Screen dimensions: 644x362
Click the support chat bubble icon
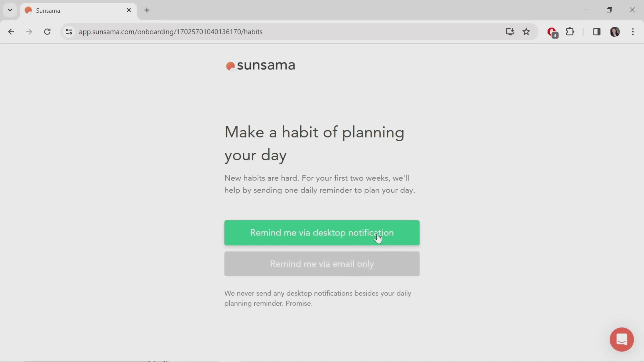tap(622, 339)
